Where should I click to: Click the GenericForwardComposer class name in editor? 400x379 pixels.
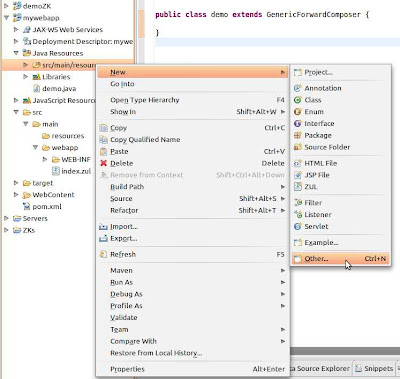(x=313, y=15)
